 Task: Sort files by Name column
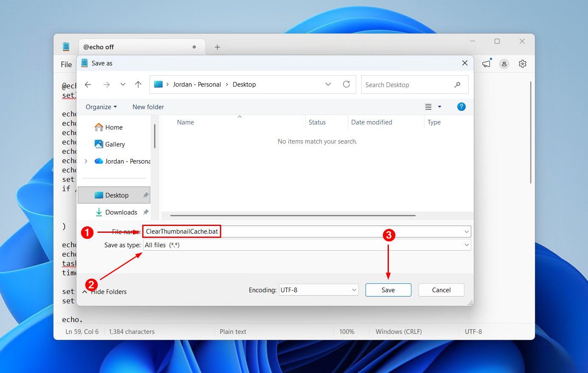[x=186, y=122]
